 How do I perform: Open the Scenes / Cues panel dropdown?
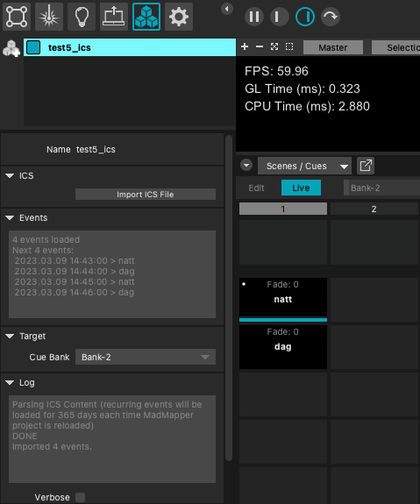[x=304, y=166]
